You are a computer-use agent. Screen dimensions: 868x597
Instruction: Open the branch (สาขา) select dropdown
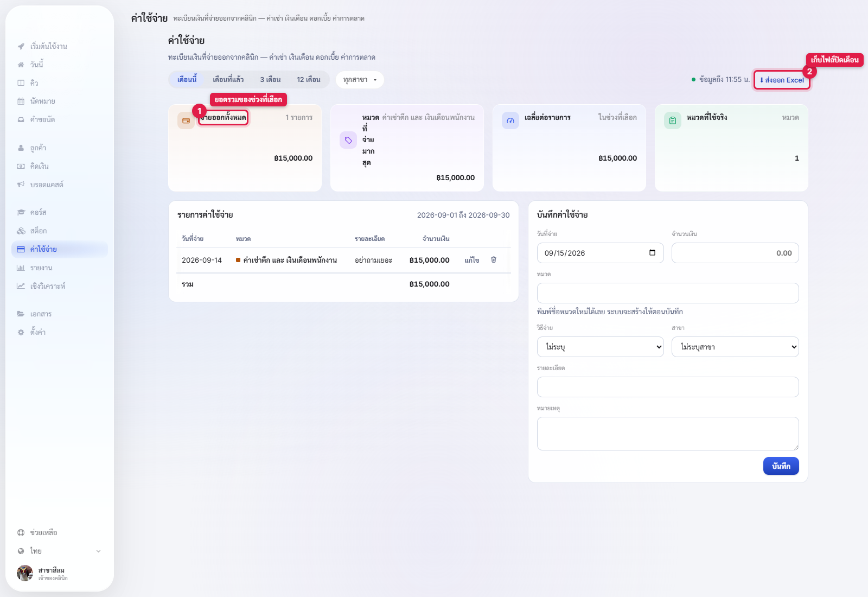[735, 347]
